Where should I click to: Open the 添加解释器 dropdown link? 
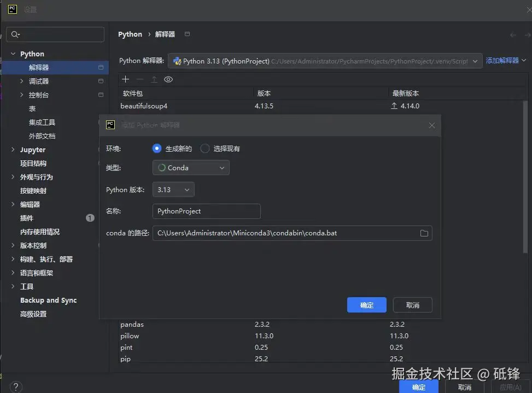click(x=506, y=60)
